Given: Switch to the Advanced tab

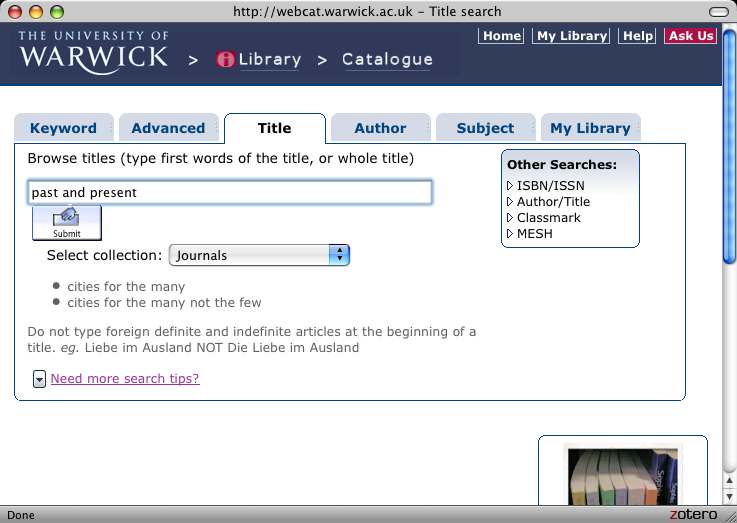Looking at the screenshot, I should point(168,128).
